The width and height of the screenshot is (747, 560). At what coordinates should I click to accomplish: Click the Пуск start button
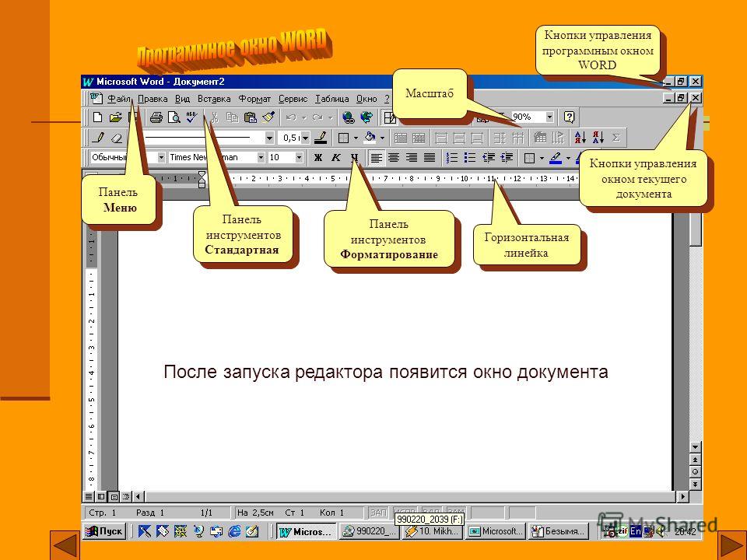104,531
